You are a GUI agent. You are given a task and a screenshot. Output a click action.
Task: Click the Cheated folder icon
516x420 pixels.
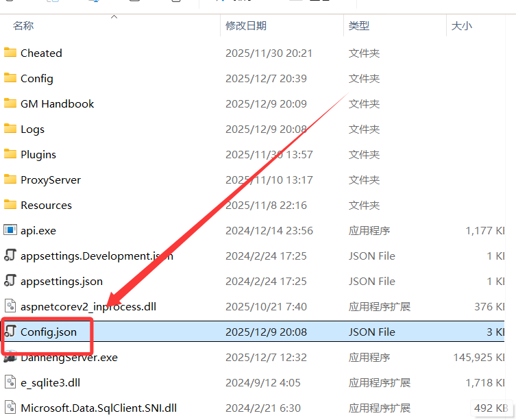point(10,53)
